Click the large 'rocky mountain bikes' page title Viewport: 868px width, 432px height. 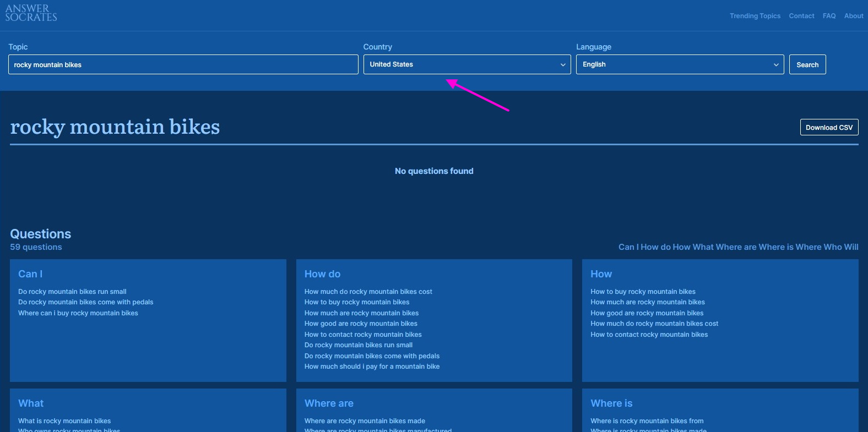pyautogui.click(x=115, y=127)
